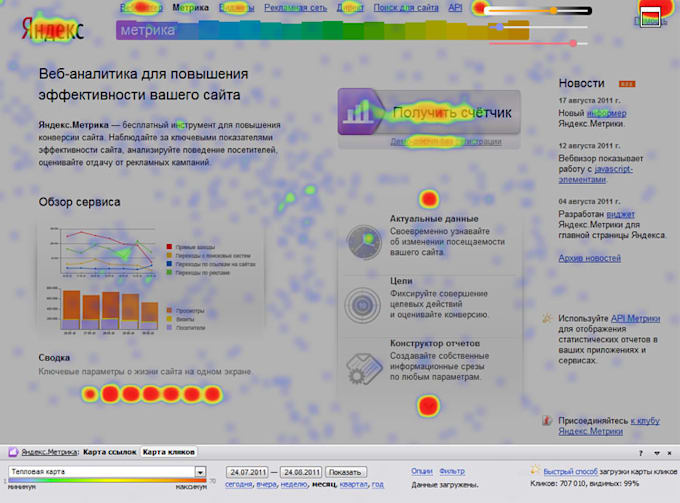Click the Получить счётчик button

(428, 113)
